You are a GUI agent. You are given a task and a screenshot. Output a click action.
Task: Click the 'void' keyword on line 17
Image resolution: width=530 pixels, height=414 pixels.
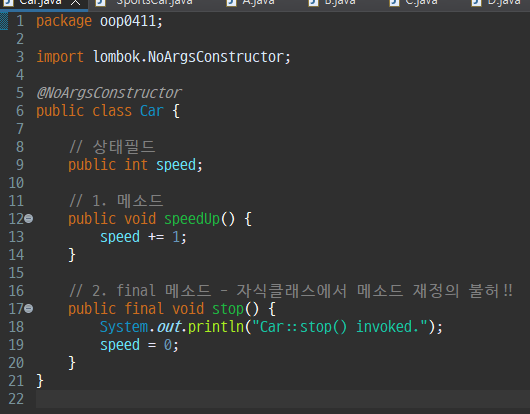tap(188, 309)
